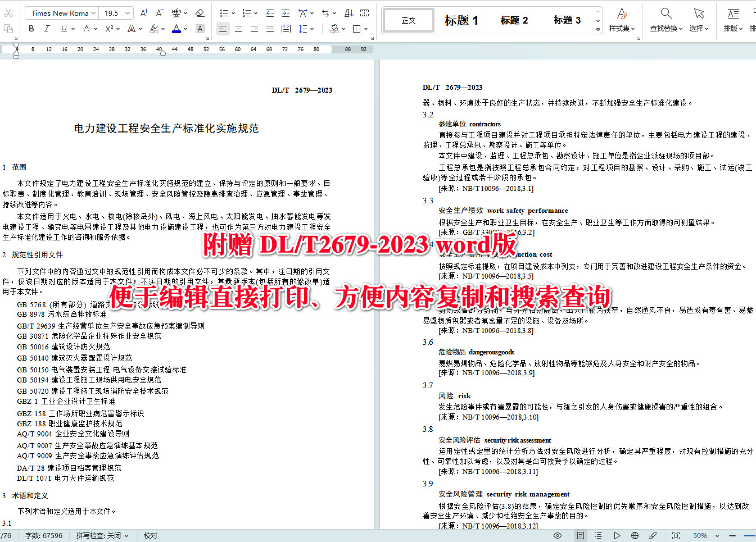
Task: Activate the eye protection mode icon
Action: 558,535
